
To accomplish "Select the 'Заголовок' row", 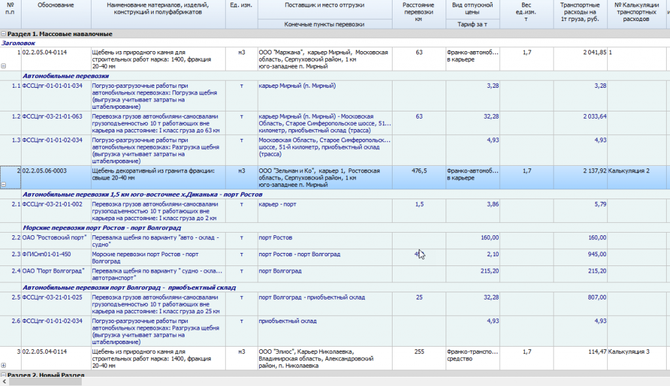I will coord(335,43).
